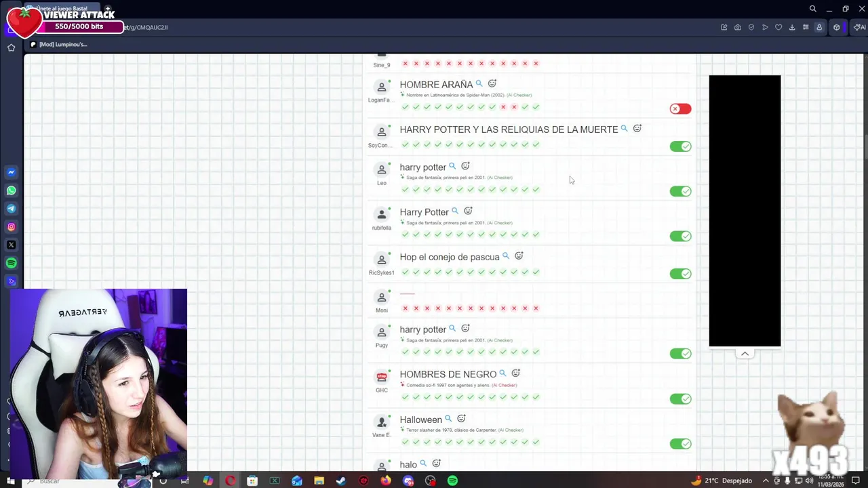Collapse the black side panel with chevron
The width and height of the screenshot is (868, 488).
745,354
